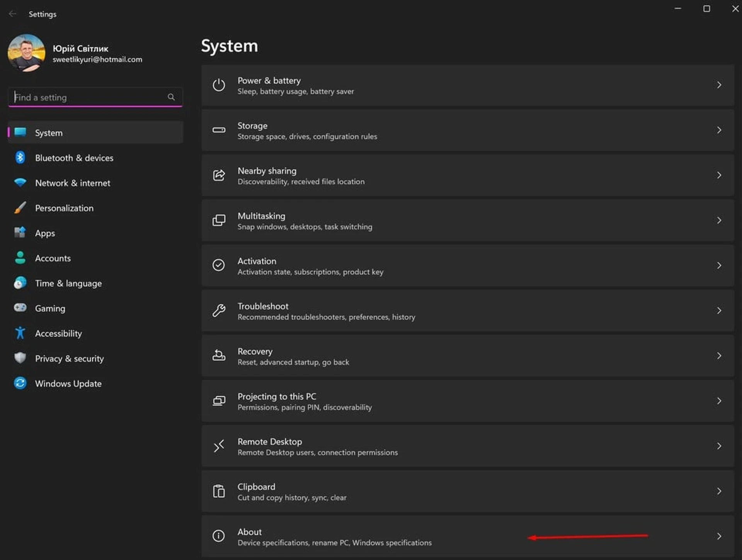Expand Troubleshoot row chevron
Viewport: 742px width, 560px height.
click(719, 311)
